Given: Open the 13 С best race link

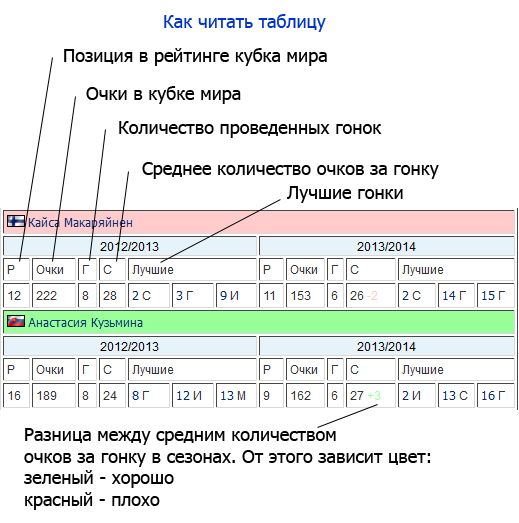Looking at the screenshot, I should [x=455, y=396].
